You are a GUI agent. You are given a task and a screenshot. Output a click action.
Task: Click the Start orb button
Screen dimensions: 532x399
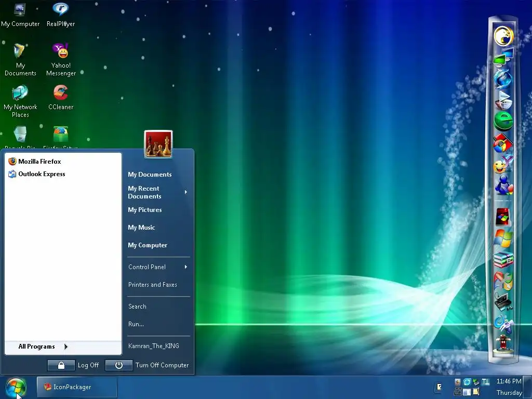pos(16,388)
